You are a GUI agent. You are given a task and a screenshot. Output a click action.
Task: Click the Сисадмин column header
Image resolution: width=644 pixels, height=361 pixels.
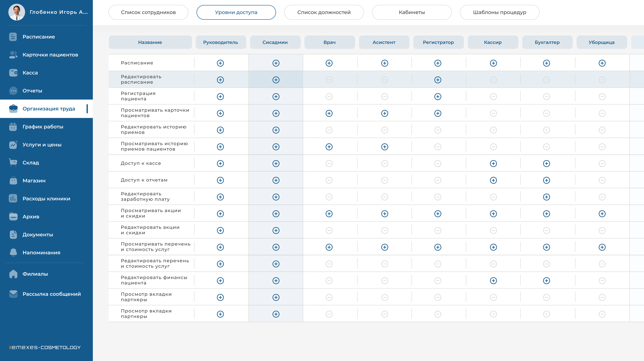click(x=275, y=42)
